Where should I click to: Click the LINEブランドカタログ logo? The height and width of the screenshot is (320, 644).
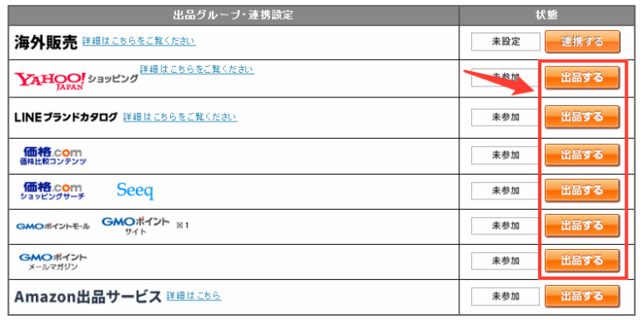click(x=66, y=117)
